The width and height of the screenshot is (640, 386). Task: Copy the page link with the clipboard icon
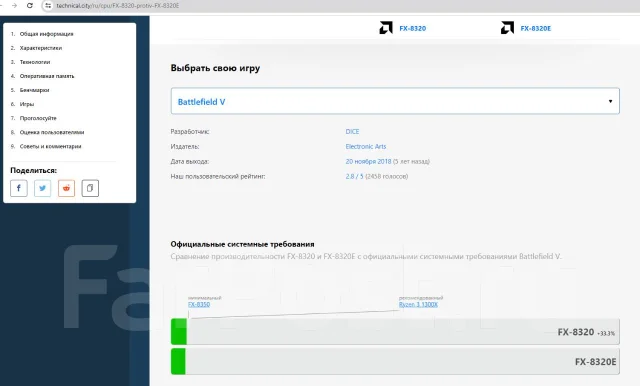click(x=90, y=188)
